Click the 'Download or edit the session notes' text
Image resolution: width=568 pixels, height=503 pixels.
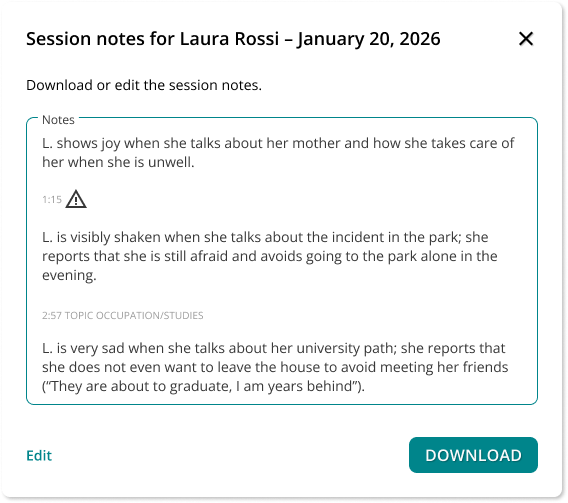tap(144, 85)
